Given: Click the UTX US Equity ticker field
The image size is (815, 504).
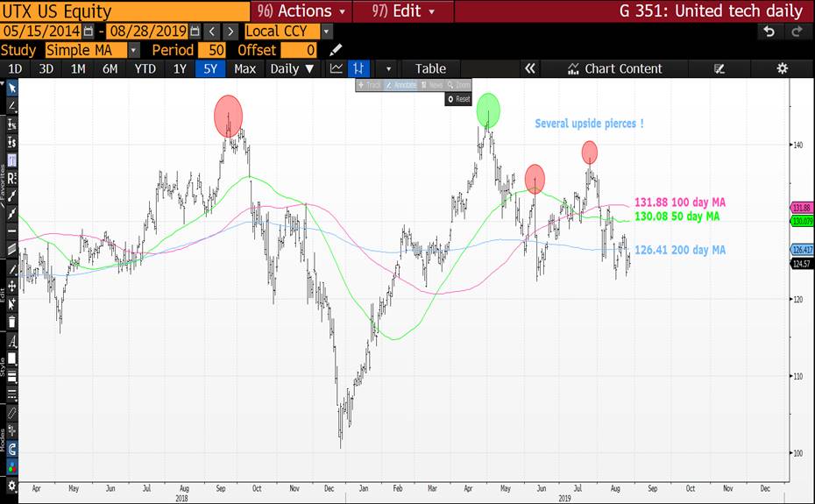Looking at the screenshot, I should [124, 11].
